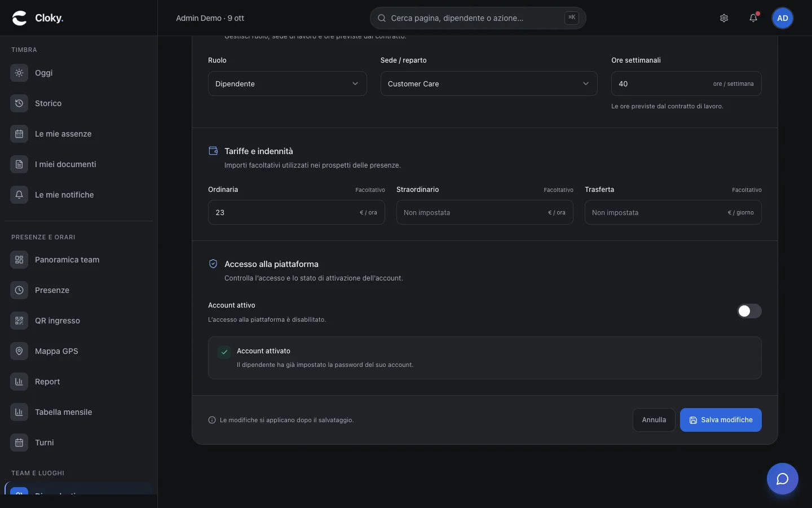Click the Le mie notifiche bell icon
Image resolution: width=812 pixels, height=508 pixels.
[19, 195]
